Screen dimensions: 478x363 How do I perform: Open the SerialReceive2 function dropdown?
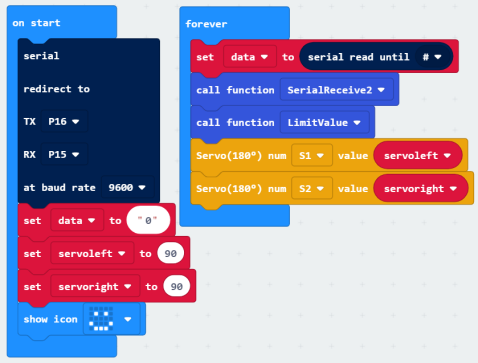336,90
